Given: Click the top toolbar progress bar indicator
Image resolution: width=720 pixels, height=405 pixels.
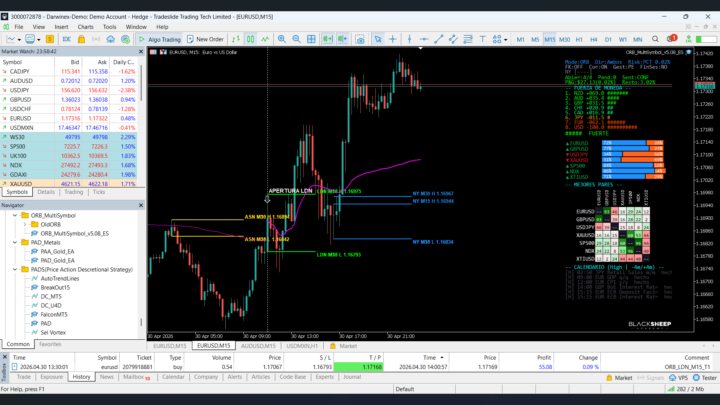Looking at the screenshot, I should [706, 39].
